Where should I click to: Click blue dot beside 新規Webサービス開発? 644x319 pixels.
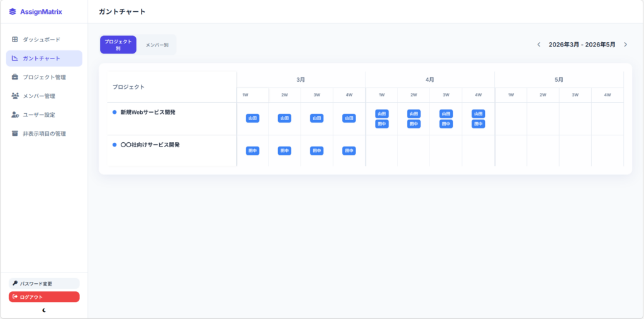pos(114,112)
